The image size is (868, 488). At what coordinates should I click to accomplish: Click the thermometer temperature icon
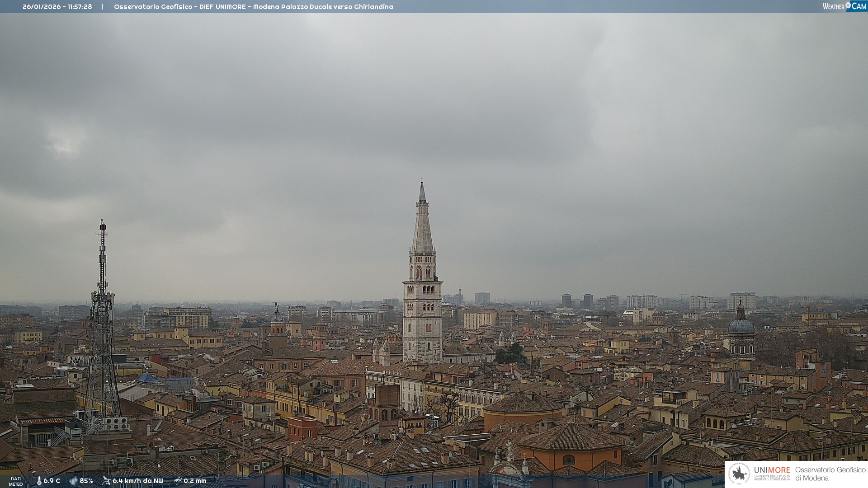tap(39, 481)
